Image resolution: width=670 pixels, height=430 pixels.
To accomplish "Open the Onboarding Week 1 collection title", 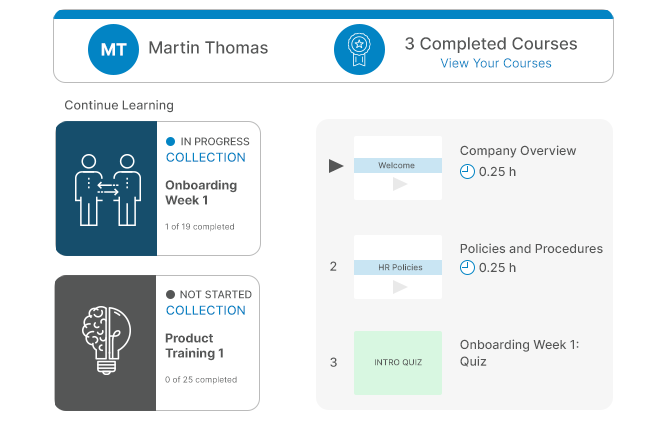I will (201, 193).
